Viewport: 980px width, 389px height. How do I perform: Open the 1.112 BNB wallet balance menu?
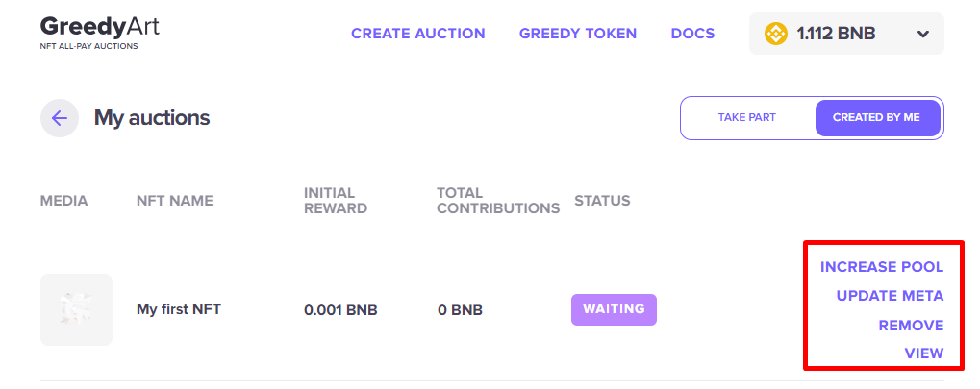836,34
